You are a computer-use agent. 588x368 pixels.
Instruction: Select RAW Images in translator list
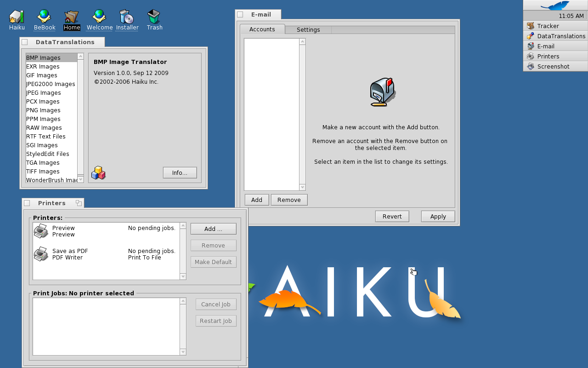click(51, 127)
